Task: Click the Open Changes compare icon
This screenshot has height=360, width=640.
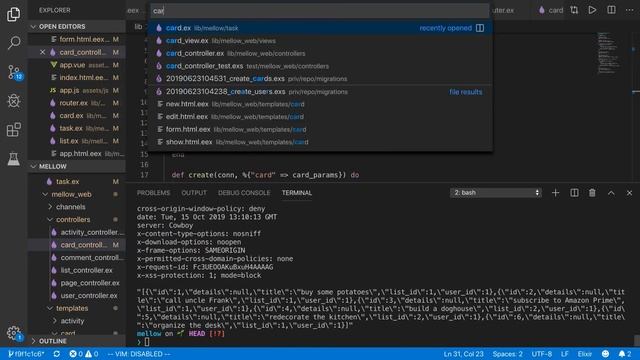Action: pos(574,10)
